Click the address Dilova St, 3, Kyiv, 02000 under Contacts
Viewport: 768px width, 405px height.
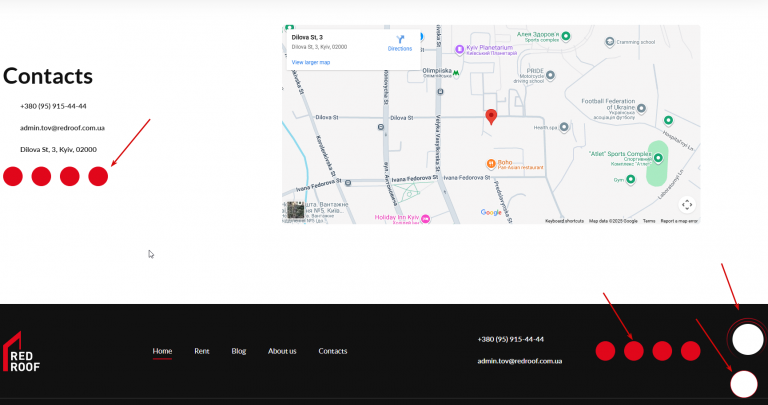[x=58, y=149]
